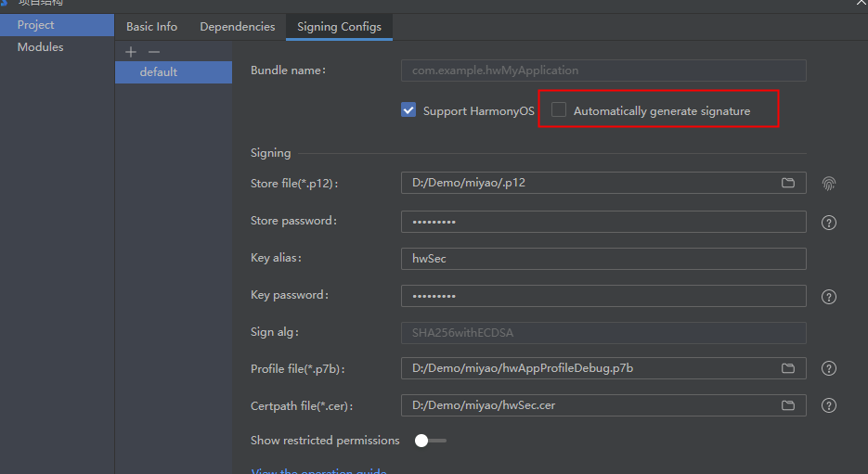
Task: Remove signing config with minus icon
Action: coord(154,52)
